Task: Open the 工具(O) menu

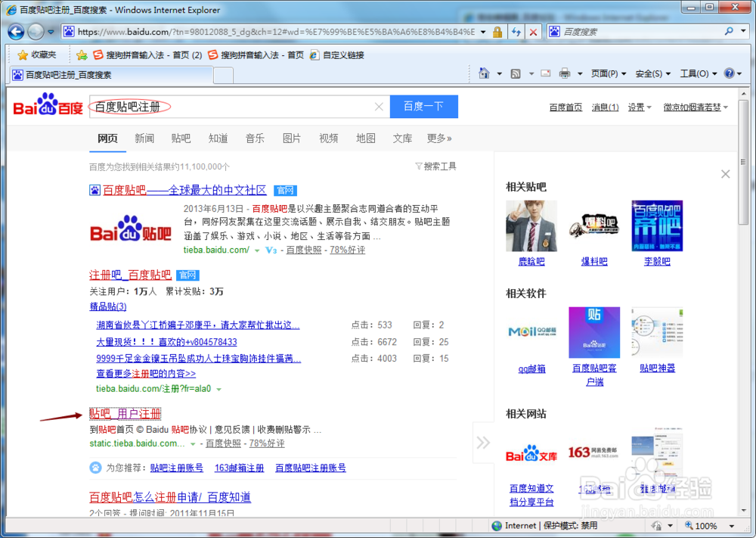Action: point(698,73)
